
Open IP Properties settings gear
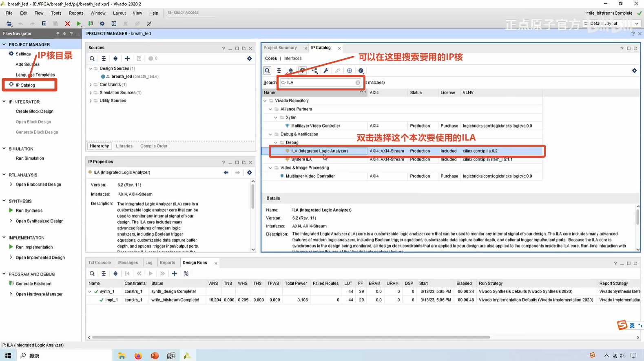click(x=250, y=172)
